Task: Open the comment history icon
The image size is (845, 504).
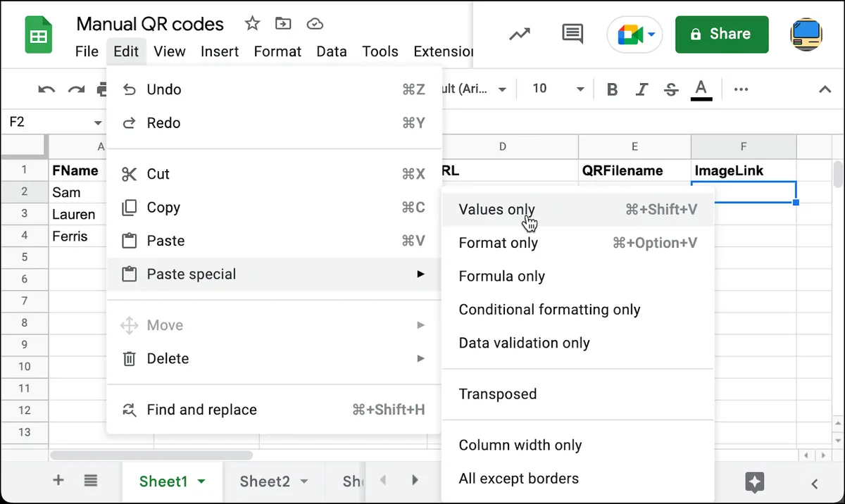Action: coord(572,34)
